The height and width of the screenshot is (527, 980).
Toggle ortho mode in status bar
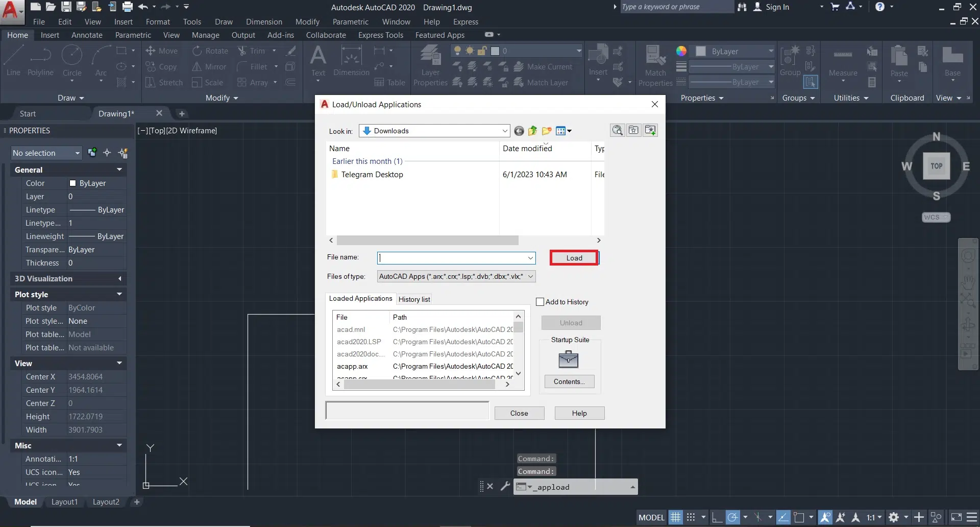[x=717, y=517]
